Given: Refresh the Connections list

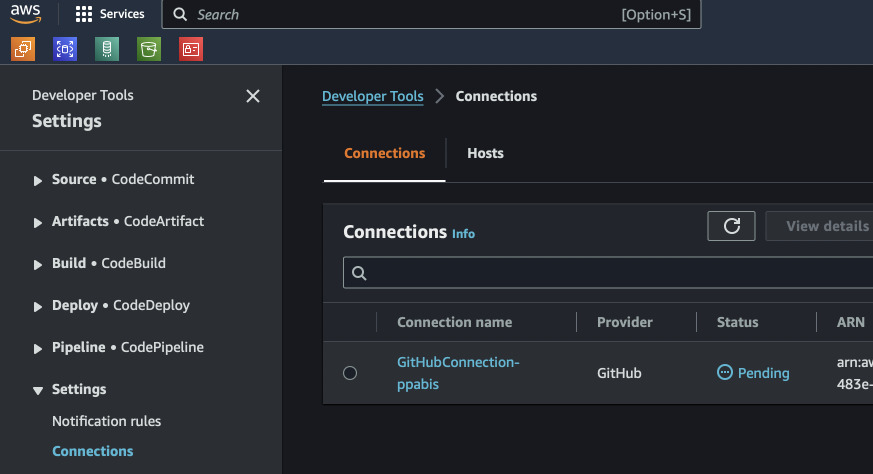Looking at the screenshot, I should (731, 226).
